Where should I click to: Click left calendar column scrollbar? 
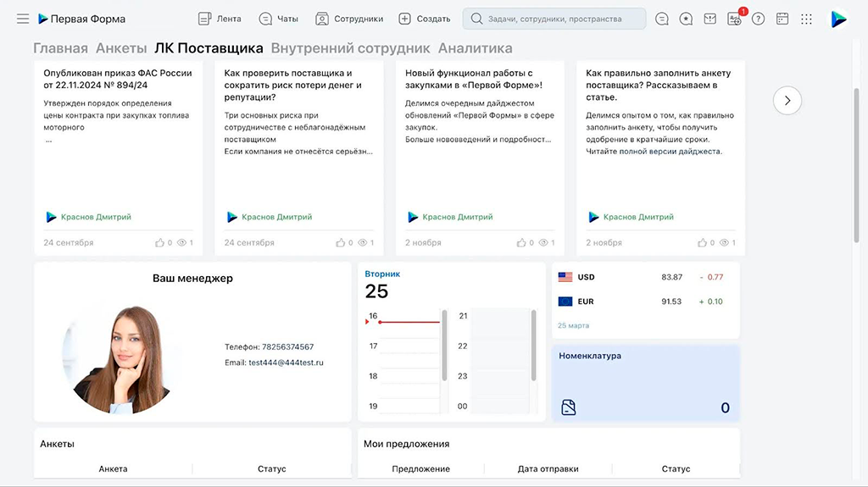point(444,346)
